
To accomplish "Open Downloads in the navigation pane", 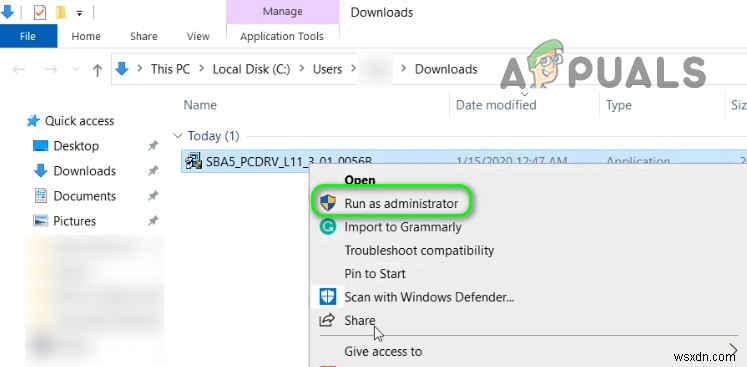I will tap(85, 171).
